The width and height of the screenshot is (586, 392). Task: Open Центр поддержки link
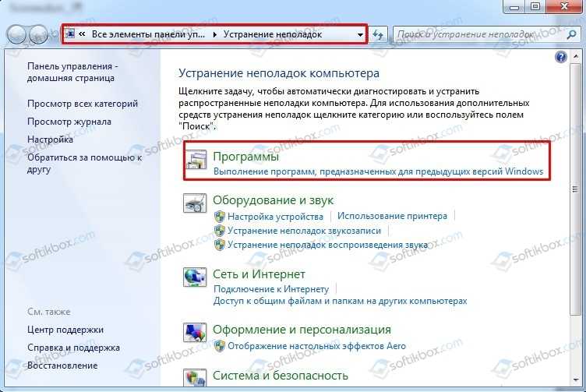[x=65, y=330]
